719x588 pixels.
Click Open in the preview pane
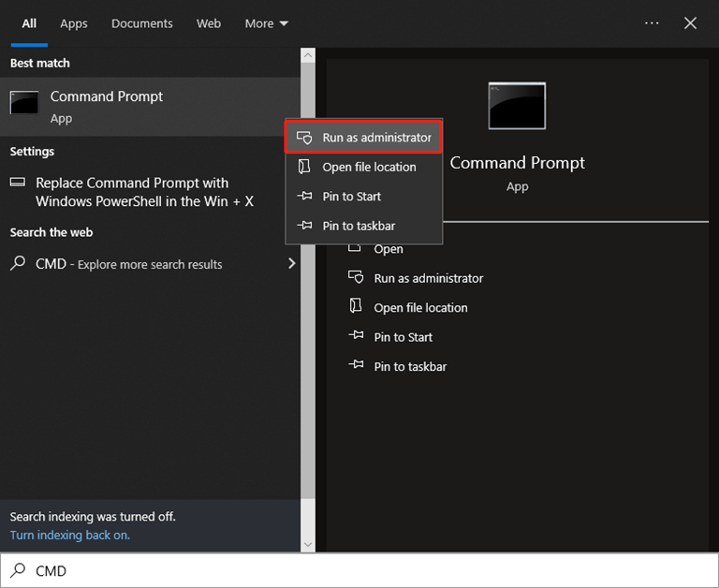389,249
